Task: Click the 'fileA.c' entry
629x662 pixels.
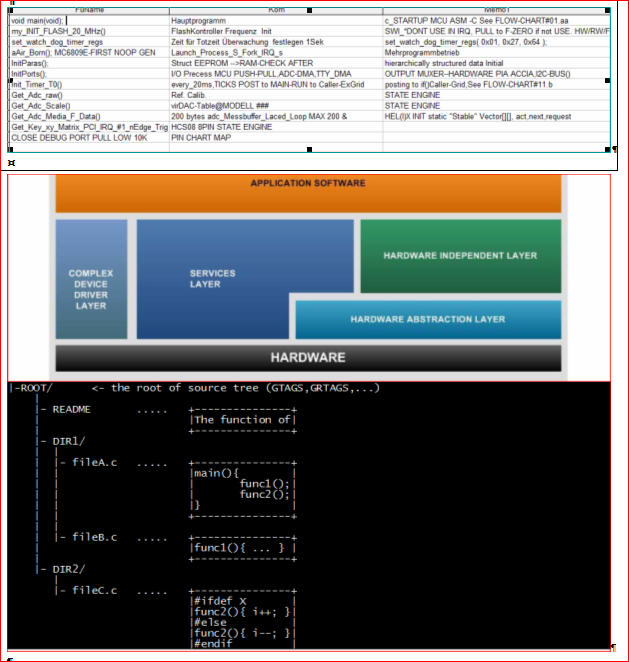Action: click(x=95, y=462)
